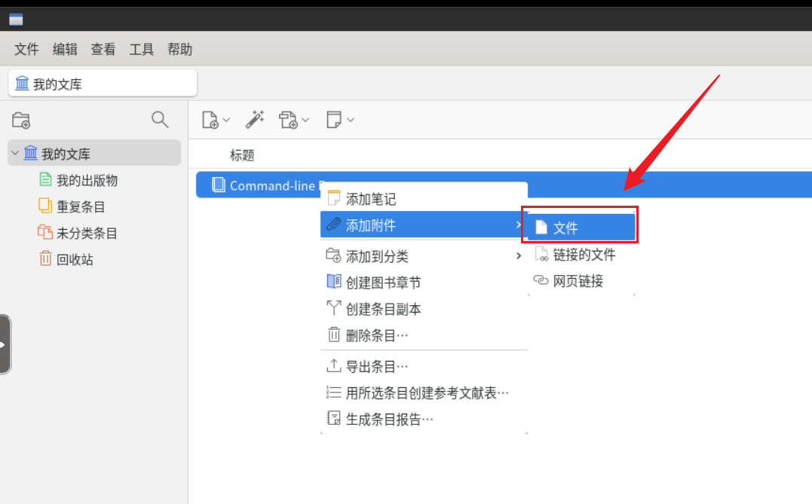Select the Command-line item row
The height and width of the screenshot is (504, 812).
tap(504, 185)
